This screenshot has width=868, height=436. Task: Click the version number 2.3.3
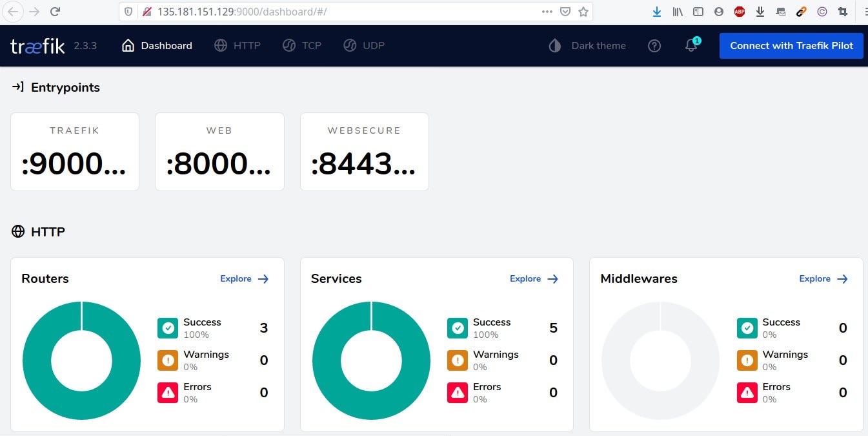[85, 46]
